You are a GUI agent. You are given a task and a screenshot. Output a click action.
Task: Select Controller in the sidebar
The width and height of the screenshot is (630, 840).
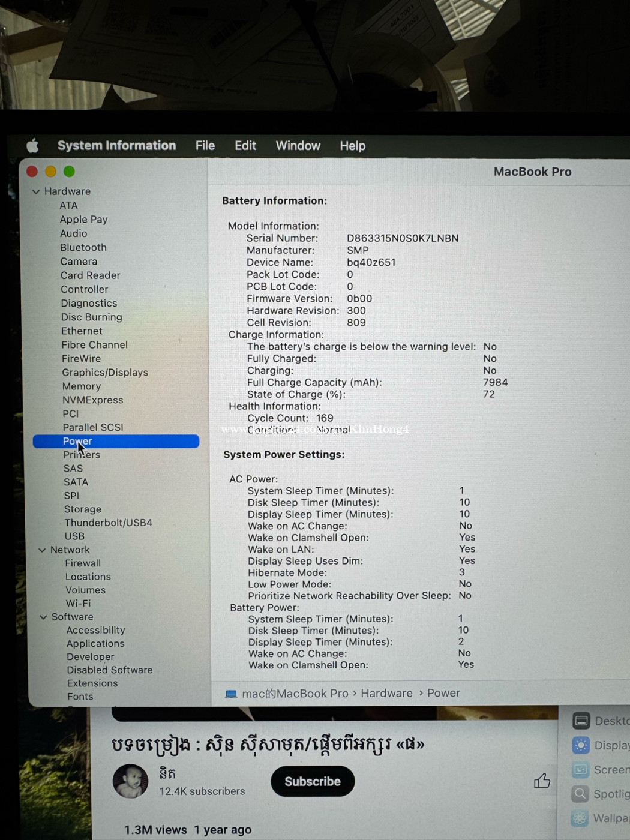point(84,289)
